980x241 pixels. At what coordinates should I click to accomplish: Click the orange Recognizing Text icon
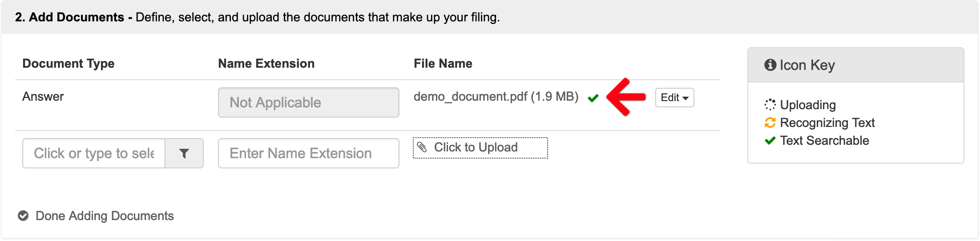click(770, 123)
